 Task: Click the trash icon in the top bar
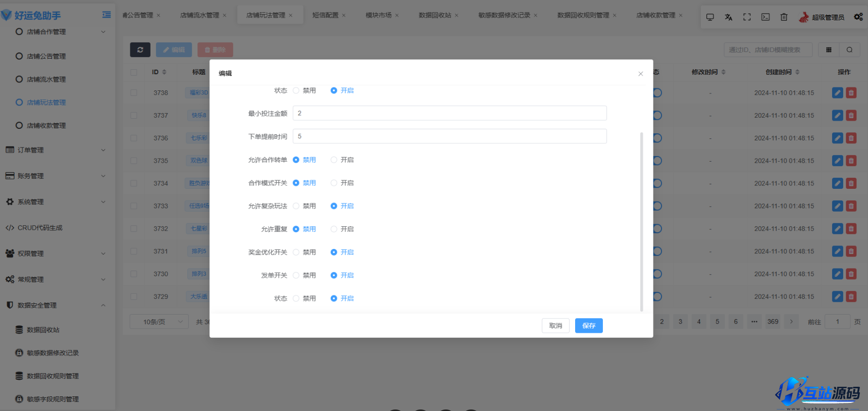coord(784,17)
